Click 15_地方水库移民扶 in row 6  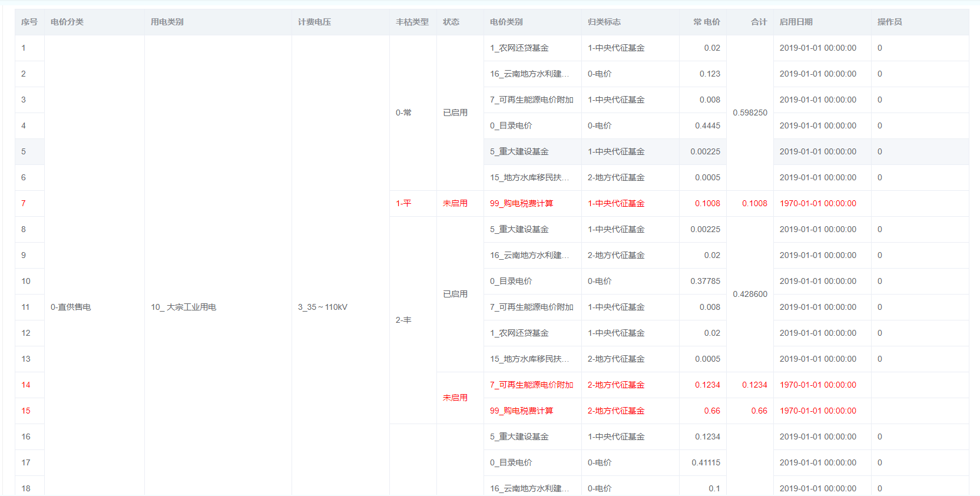[529, 177]
